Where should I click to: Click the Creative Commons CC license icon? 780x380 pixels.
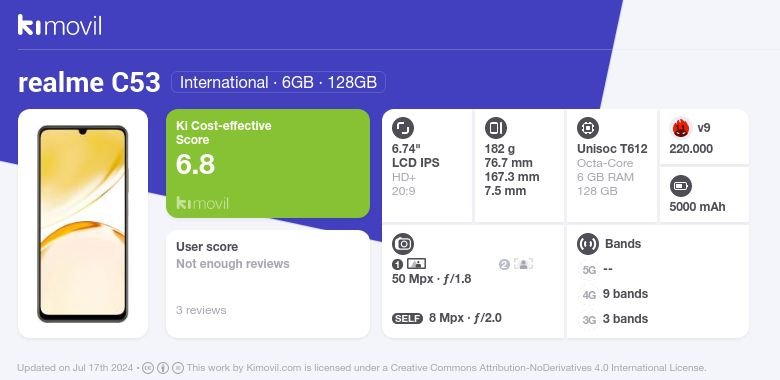(x=148, y=368)
